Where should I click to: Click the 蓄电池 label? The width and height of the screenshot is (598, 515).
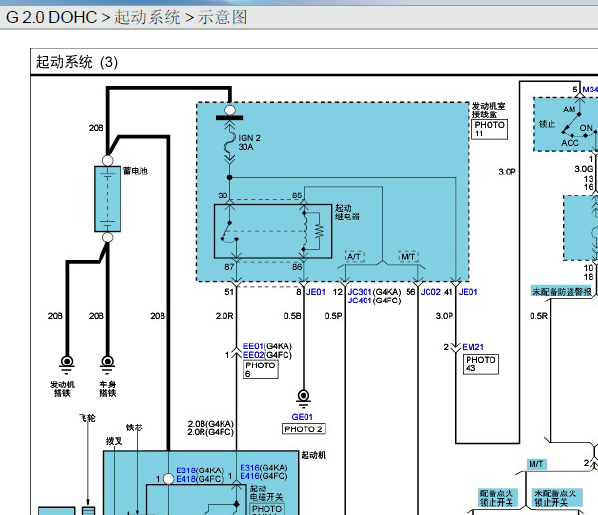pos(135,171)
